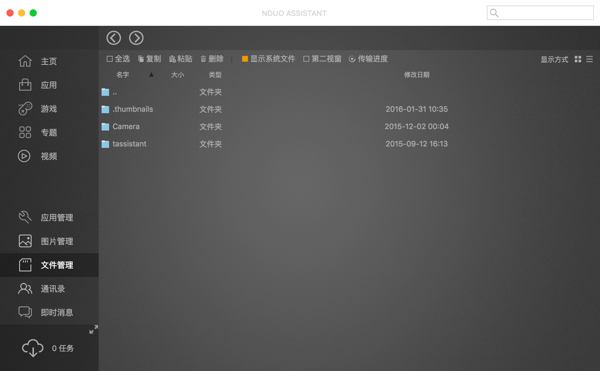600x371 pixels.
Task: Open the 应用 apps bag icon
Action: pyautogui.click(x=25, y=85)
